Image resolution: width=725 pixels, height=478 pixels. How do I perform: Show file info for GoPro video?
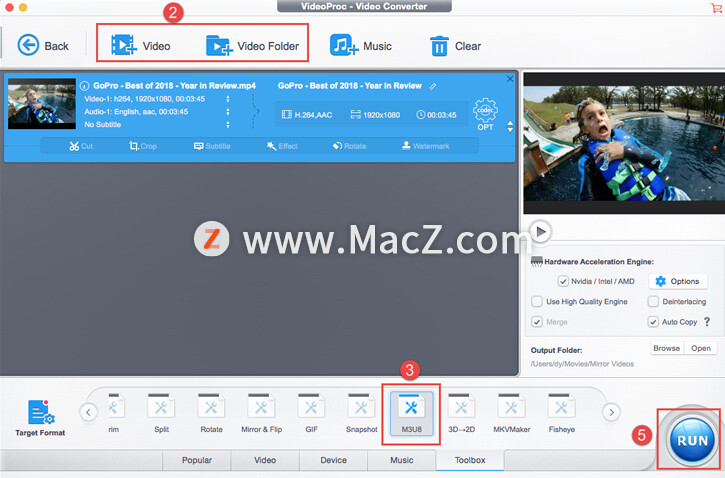click(84, 86)
